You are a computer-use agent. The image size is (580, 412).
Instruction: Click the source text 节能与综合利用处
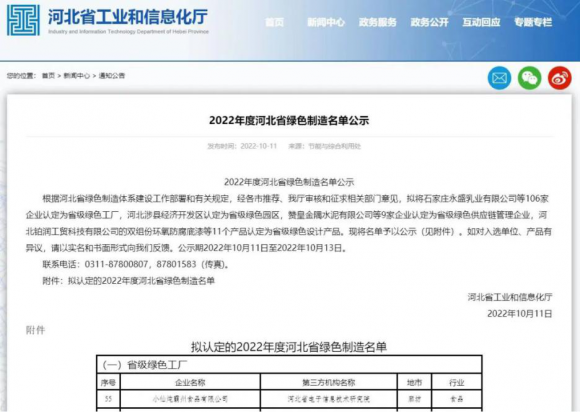tap(334, 146)
